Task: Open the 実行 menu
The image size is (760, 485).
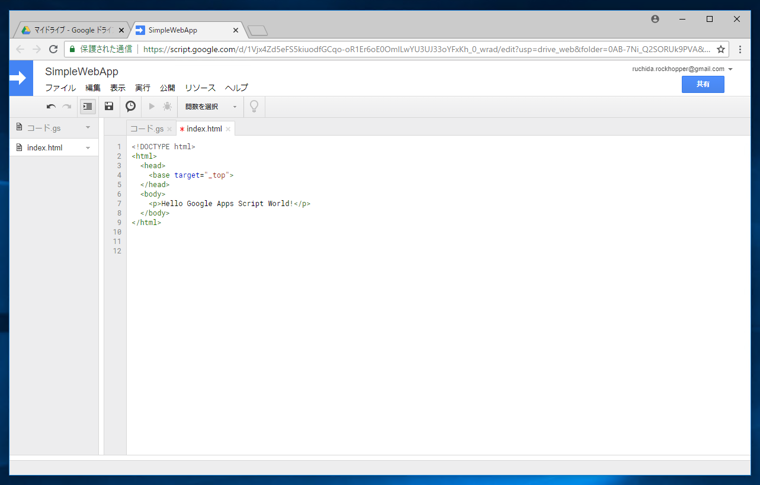Action: click(142, 88)
